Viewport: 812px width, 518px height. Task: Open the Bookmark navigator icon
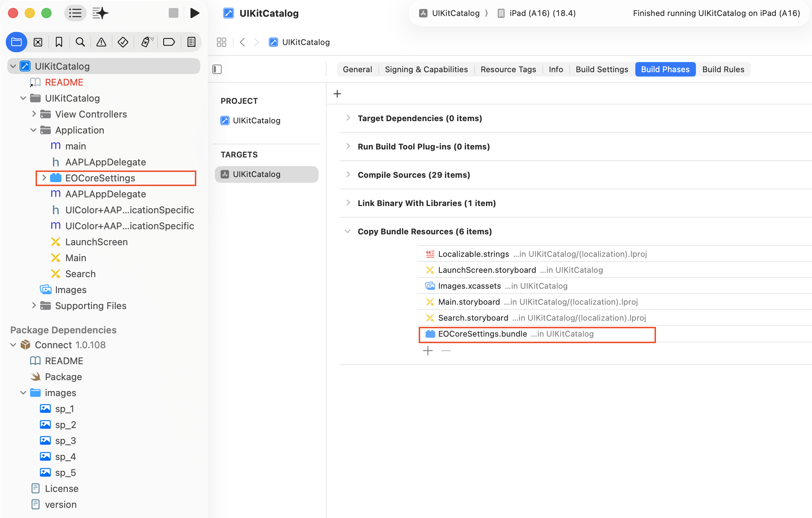pos(59,42)
